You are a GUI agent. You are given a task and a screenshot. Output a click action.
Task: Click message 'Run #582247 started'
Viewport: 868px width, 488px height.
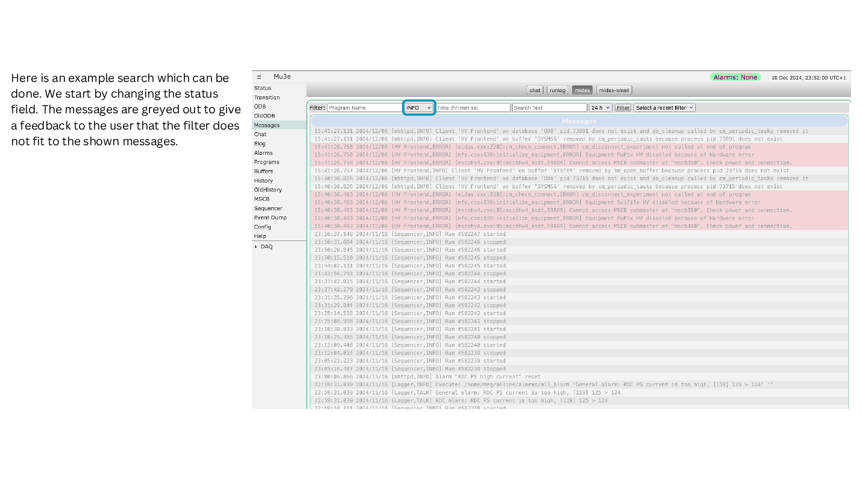pos(579,234)
